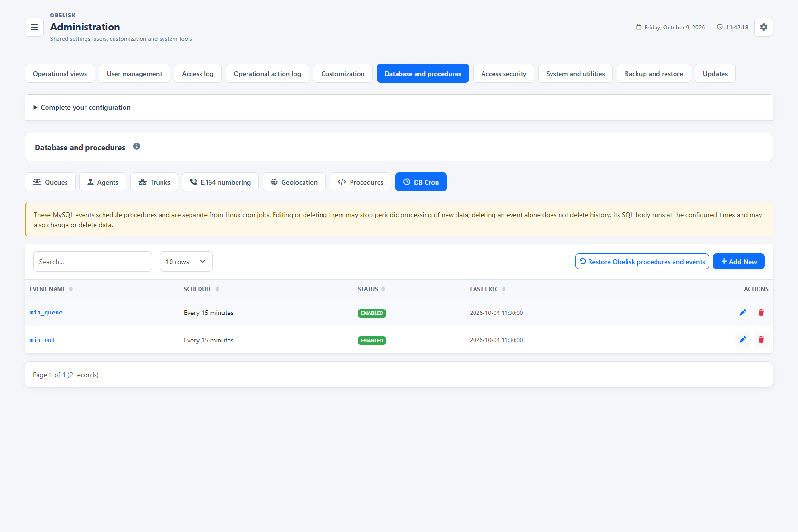Open the Procedures sub-tab
This screenshot has height=532, width=798.
click(361, 182)
